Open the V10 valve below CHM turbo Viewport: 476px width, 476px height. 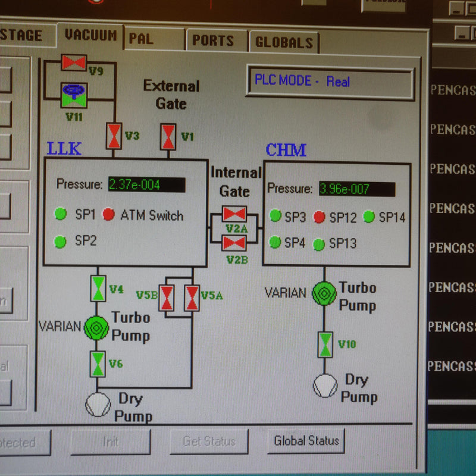325,345
